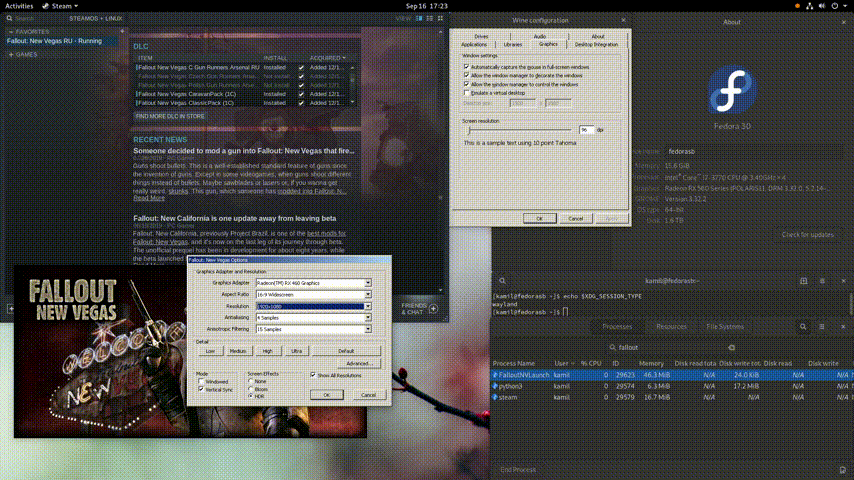Sort processes by Memory column header
The height and width of the screenshot is (480, 854).
point(651,363)
